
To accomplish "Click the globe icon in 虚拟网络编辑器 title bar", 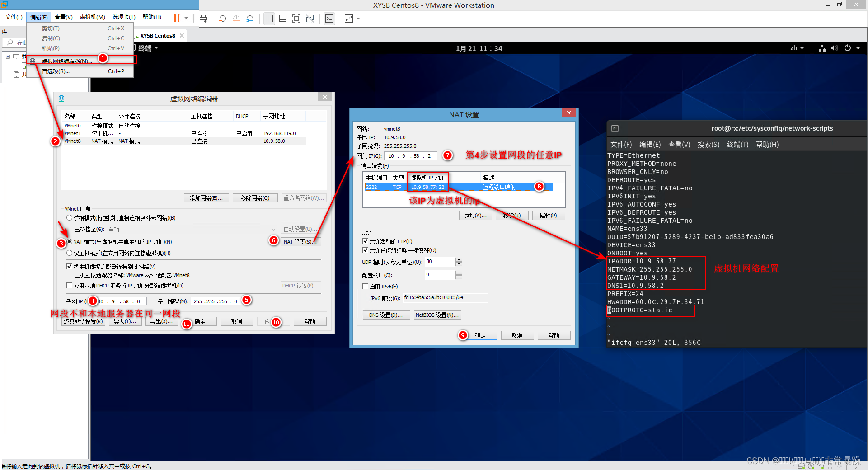I will click(61, 98).
